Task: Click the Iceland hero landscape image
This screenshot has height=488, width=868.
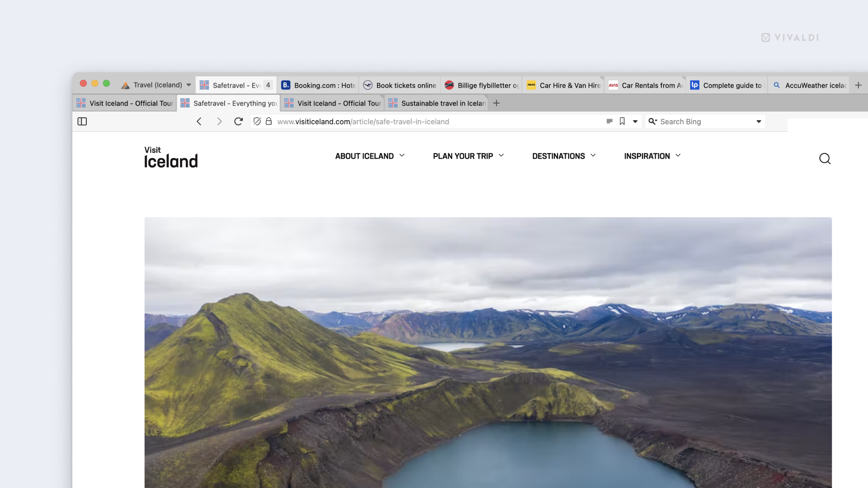Action: tap(488, 352)
